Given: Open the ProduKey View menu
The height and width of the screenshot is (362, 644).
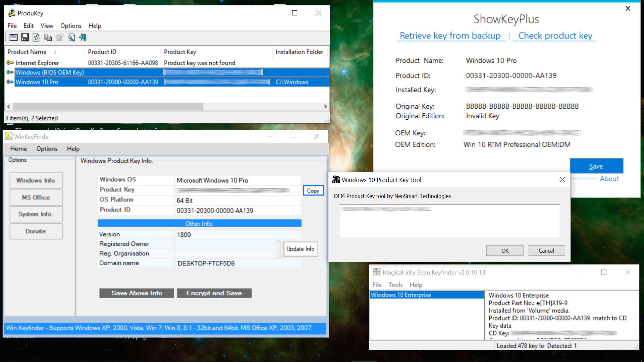Looking at the screenshot, I should tap(47, 25).
